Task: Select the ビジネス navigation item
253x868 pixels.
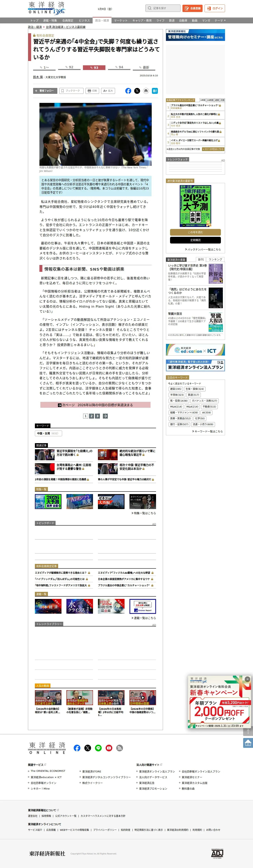Action: [x=84, y=21]
